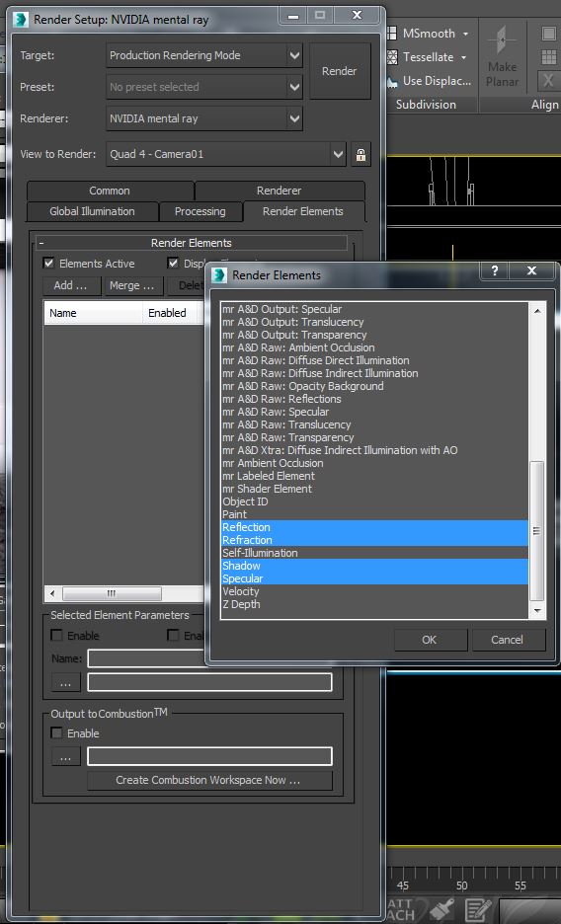Click the up arrow of element list scrollbar
This screenshot has height=924, width=561.
[x=537, y=311]
